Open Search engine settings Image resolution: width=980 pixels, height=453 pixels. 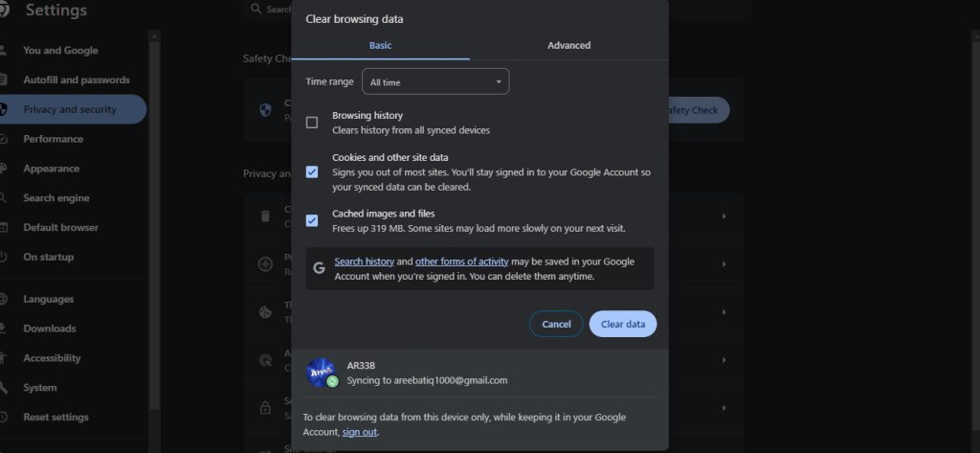(56, 197)
